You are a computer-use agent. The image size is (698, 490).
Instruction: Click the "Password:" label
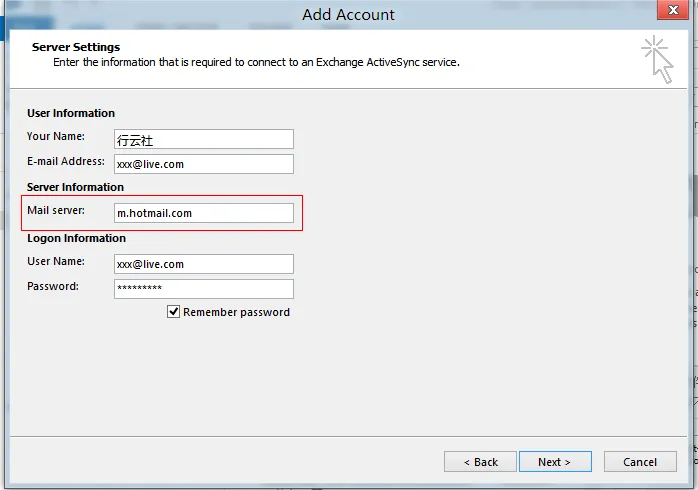[53, 286]
